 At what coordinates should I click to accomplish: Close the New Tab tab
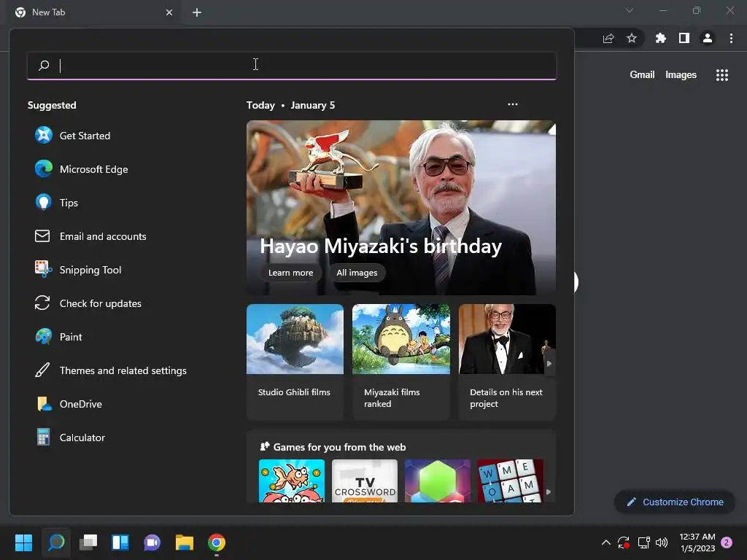[169, 12]
